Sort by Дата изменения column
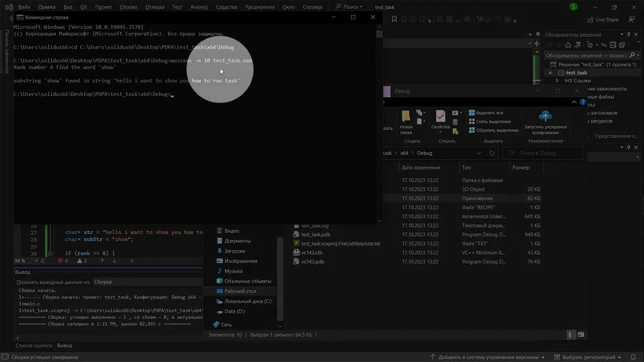 coord(421,167)
